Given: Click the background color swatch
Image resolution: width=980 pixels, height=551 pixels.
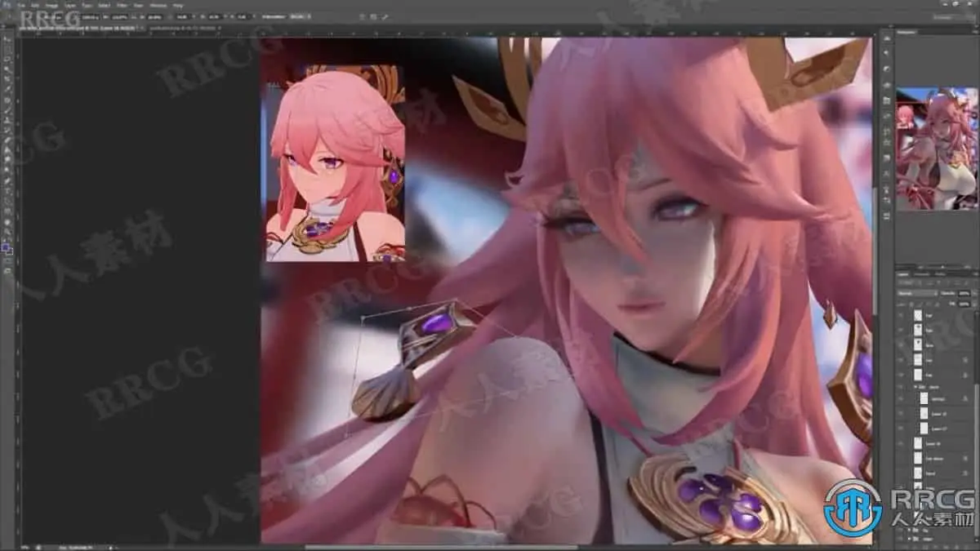Looking at the screenshot, I should point(11,252).
